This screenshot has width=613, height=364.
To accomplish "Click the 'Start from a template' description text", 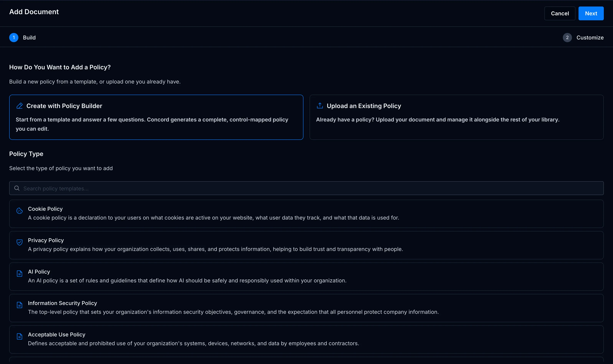I will point(152,124).
